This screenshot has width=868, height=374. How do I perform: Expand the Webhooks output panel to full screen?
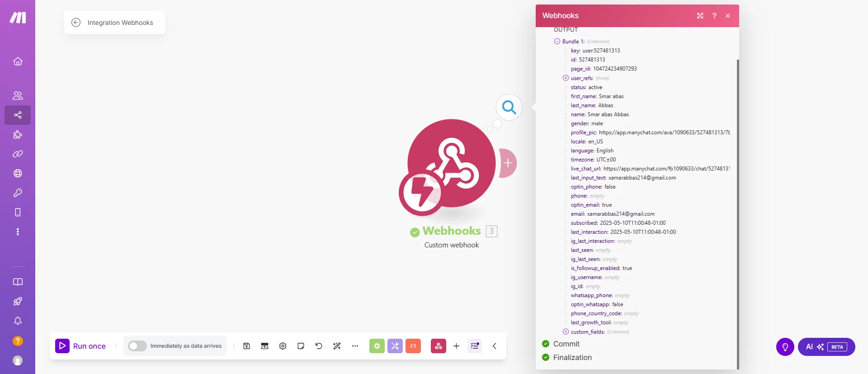click(x=700, y=16)
